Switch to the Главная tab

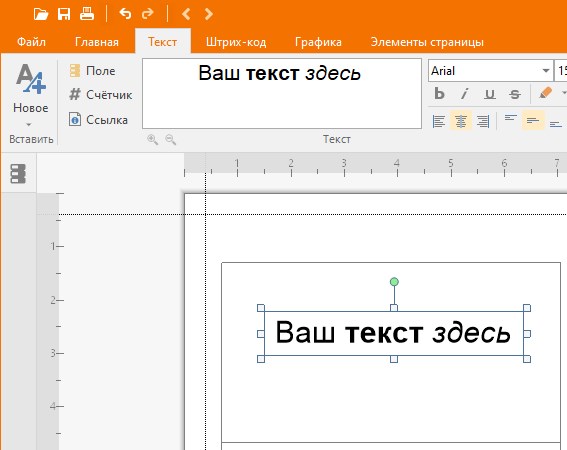click(97, 42)
